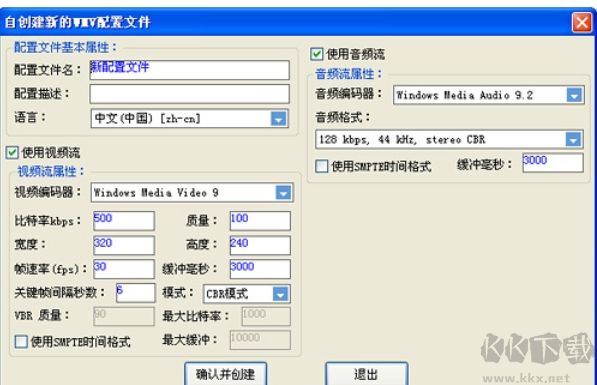
Task: Click the 帧速率(fps) field
Action: point(124,269)
